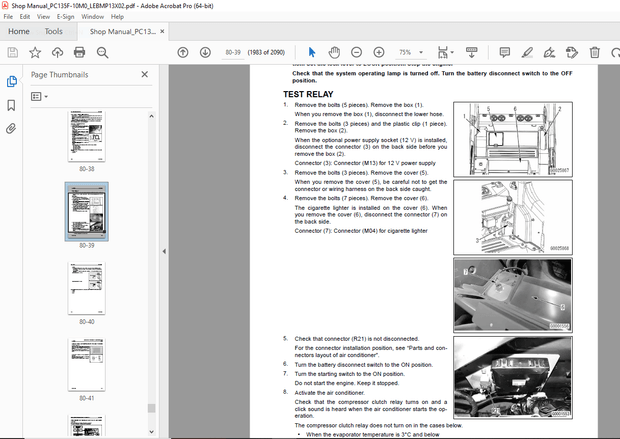The height and width of the screenshot is (439, 620).
Task: Zoom out with minus button
Action: tap(356, 52)
